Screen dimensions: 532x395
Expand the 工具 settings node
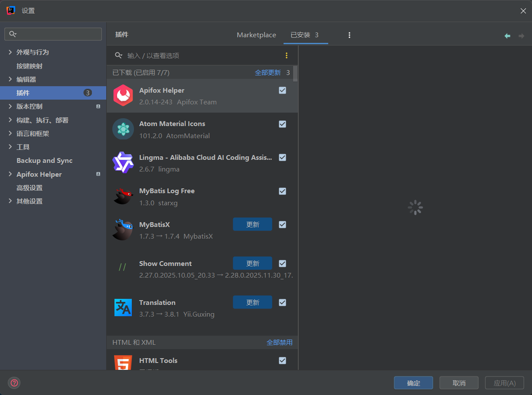[x=10, y=147]
